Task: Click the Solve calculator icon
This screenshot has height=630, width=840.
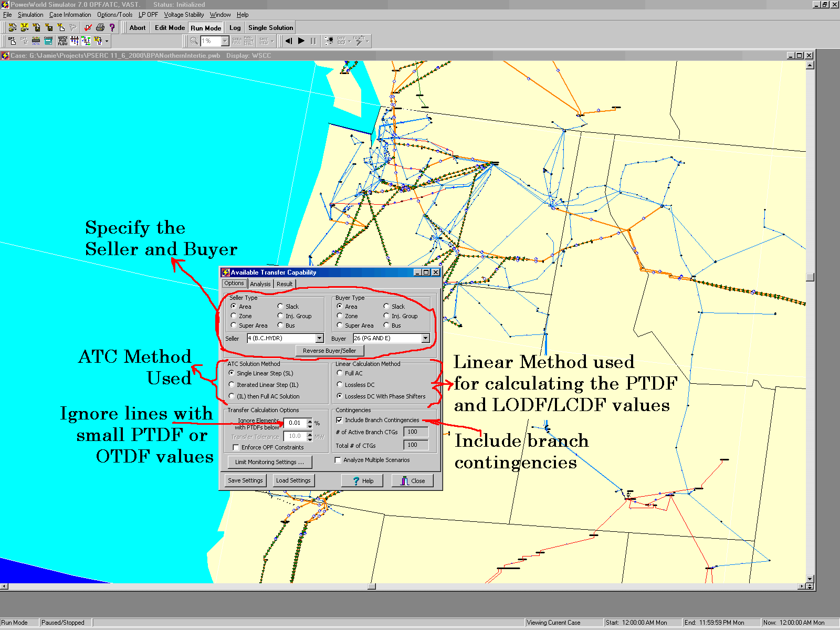Action: [x=48, y=40]
